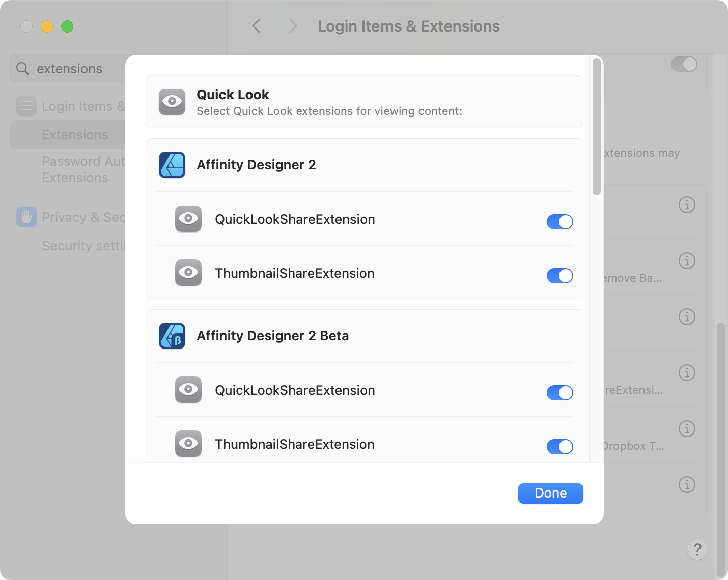
Task: Click the info icon directly above the 'reExtensi...' row's icon
Action: click(x=687, y=316)
